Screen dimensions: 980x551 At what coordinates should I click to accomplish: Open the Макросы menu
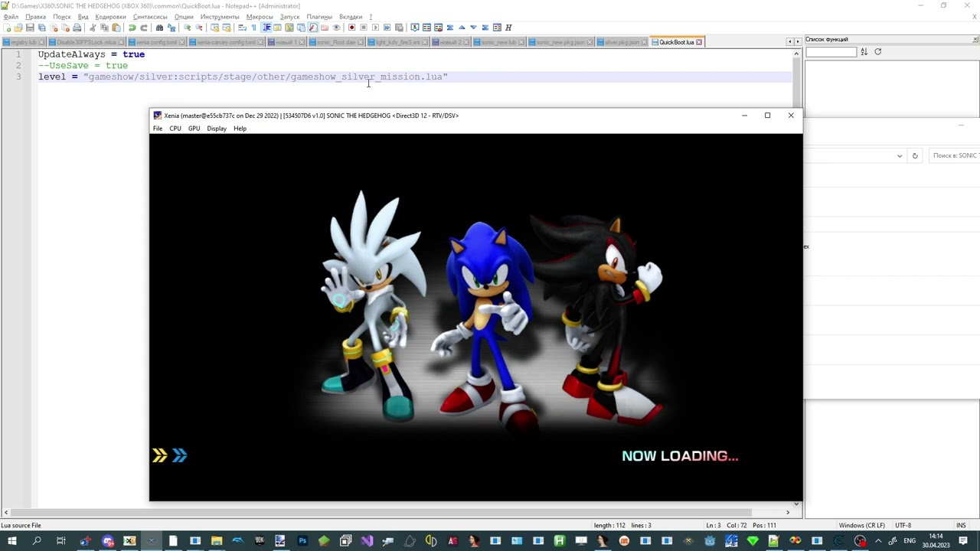pos(260,17)
